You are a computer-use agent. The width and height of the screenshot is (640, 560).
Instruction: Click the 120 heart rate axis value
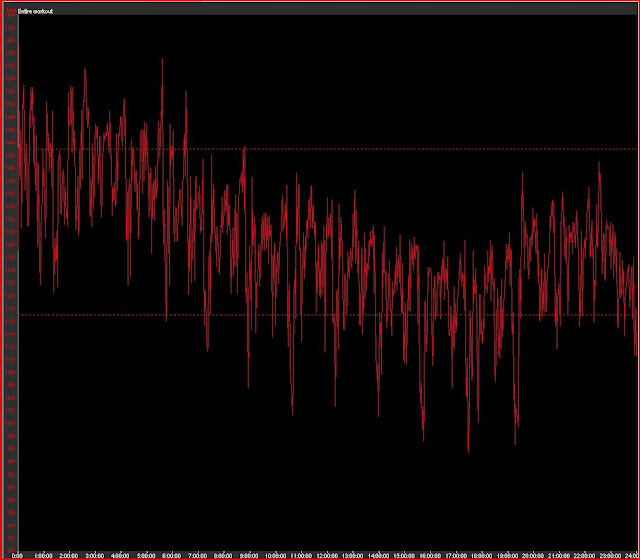tap(11, 296)
